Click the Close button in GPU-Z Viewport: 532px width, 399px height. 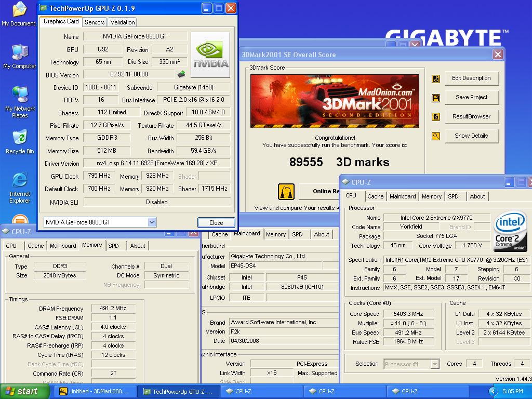(x=216, y=222)
